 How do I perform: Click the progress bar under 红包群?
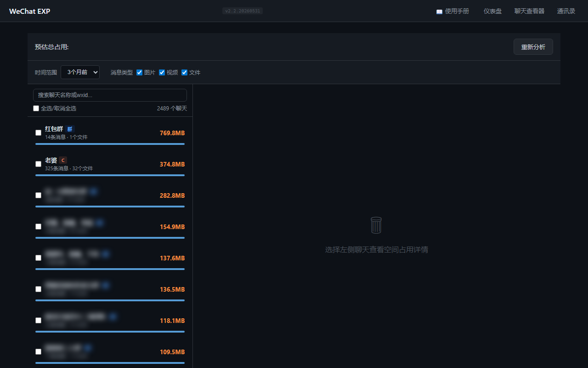click(x=110, y=144)
